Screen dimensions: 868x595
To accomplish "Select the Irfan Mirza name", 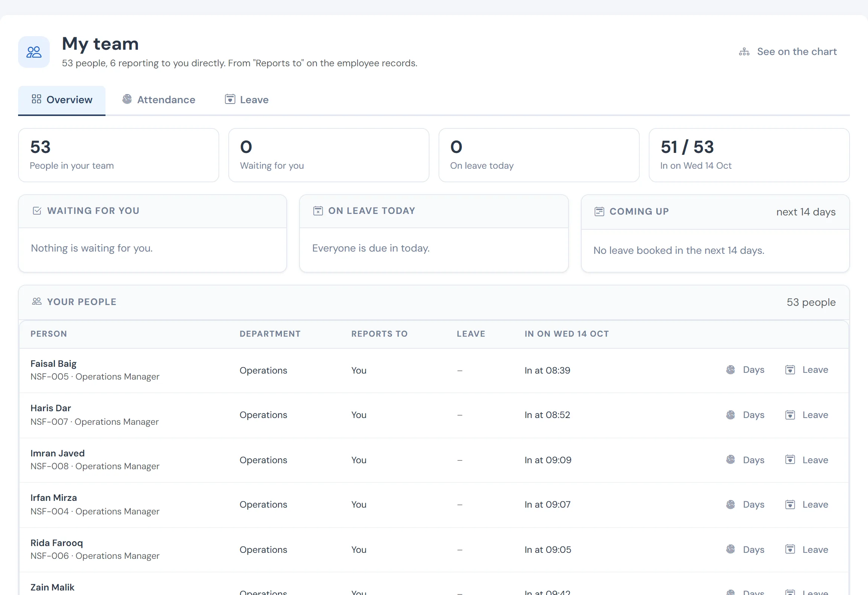I will (x=53, y=498).
